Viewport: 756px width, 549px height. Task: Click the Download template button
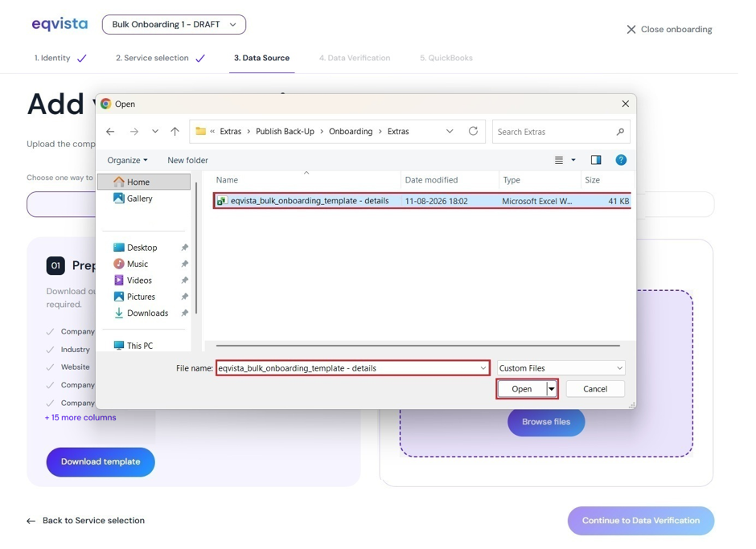point(101,461)
